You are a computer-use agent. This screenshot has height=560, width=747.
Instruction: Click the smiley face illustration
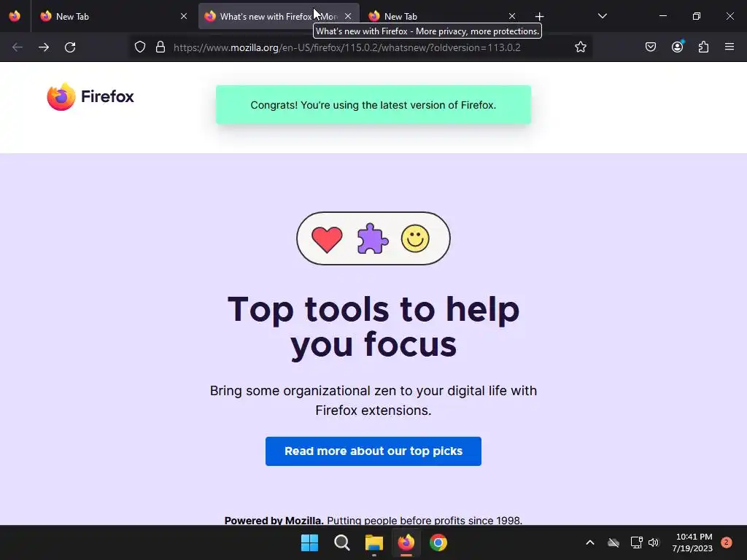click(415, 238)
